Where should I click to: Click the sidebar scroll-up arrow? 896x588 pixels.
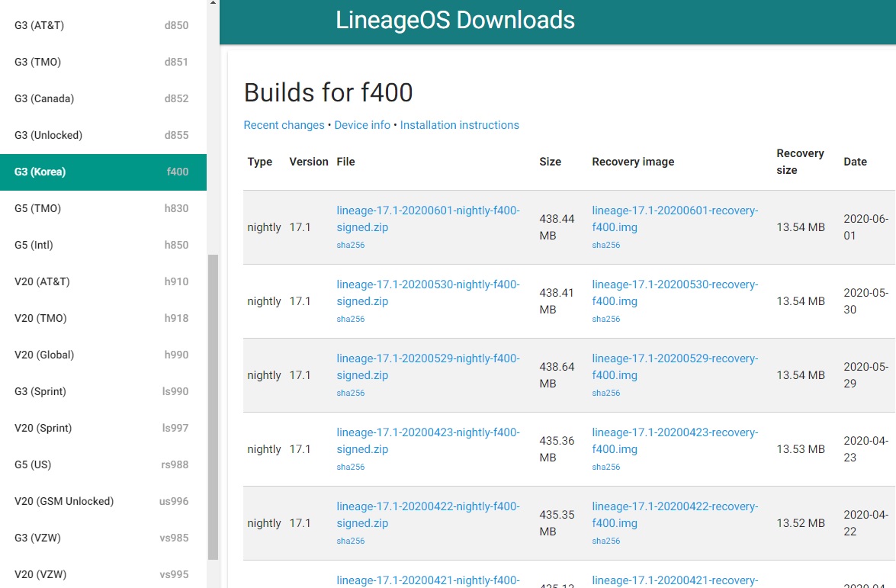214,3
